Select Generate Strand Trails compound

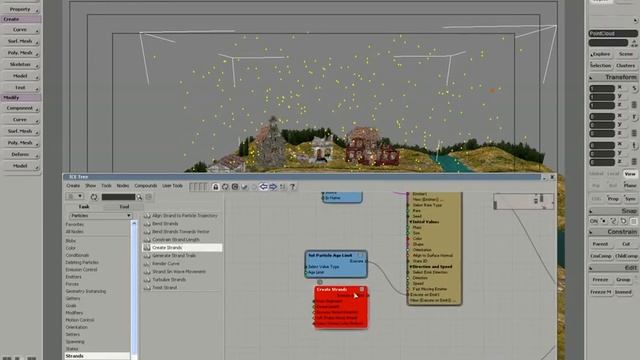174,256
